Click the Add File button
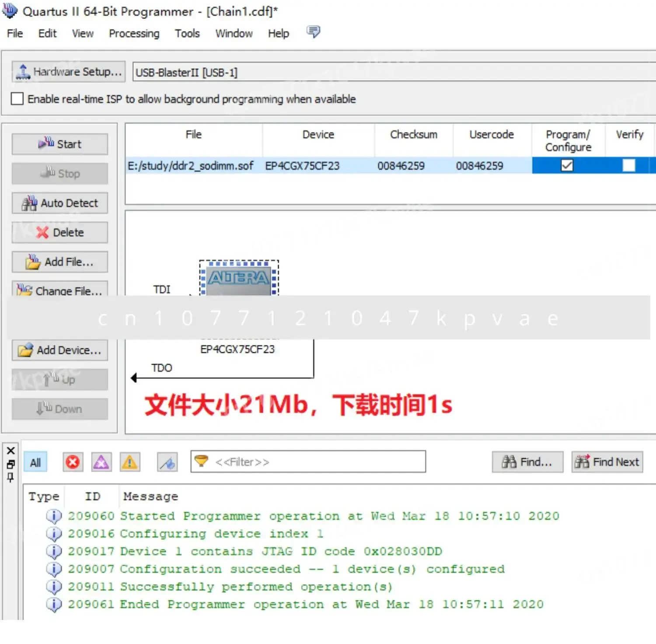The height and width of the screenshot is (644, 656). 60,261
